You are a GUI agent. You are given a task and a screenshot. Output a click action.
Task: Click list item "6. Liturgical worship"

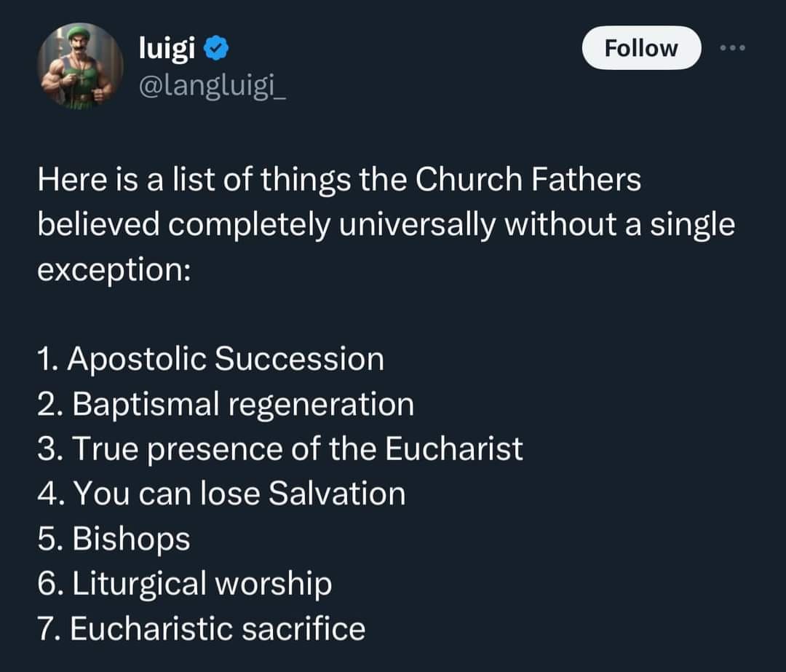183,583
